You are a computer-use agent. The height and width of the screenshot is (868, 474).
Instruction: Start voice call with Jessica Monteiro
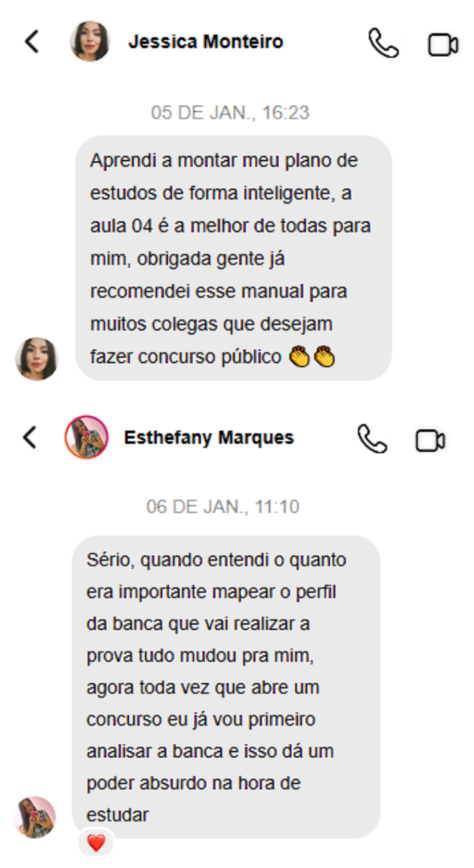(x=383, y=43)
